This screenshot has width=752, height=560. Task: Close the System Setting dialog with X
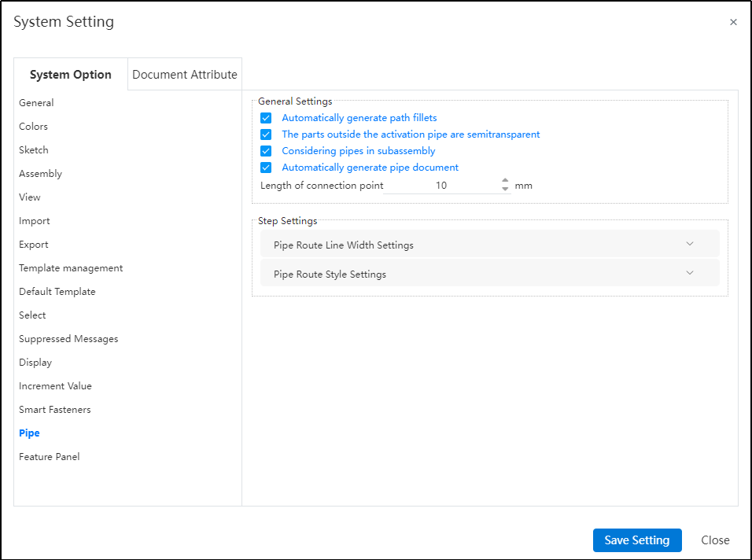point(733,22)
